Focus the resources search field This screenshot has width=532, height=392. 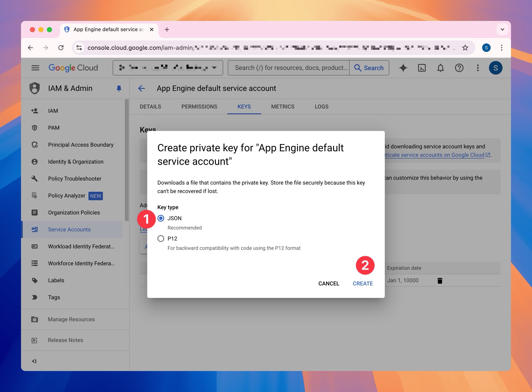point(288,68)
